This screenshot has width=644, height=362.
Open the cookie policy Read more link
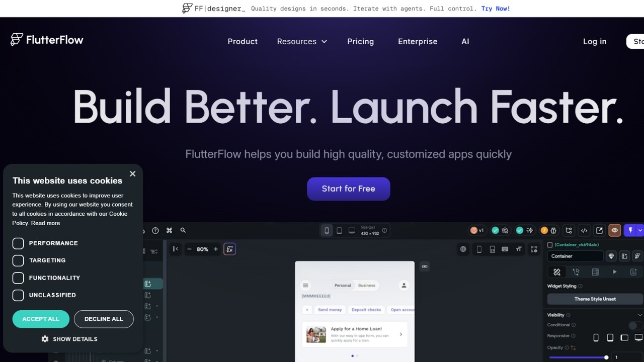(x=45, y=223)
